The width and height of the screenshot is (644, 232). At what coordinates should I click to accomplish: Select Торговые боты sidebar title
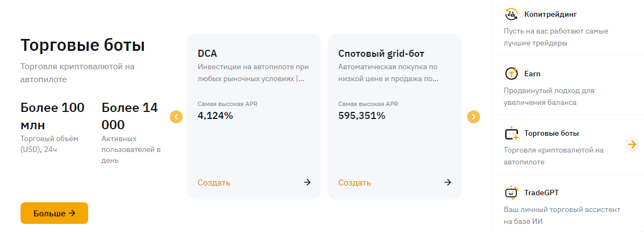(552, 133)
